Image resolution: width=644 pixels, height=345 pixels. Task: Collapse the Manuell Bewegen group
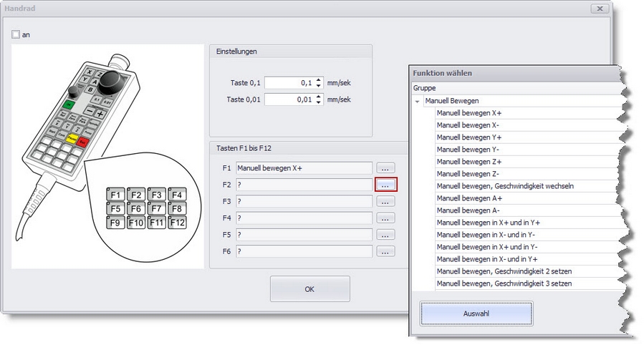(417, 102)
